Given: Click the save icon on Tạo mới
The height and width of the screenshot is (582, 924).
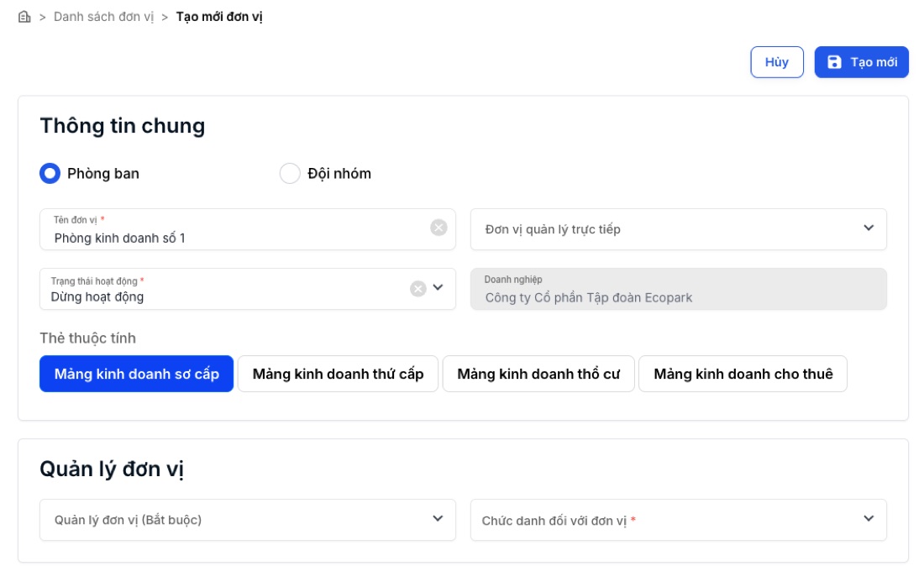Looking at the screenshot, I should point(834,62).
